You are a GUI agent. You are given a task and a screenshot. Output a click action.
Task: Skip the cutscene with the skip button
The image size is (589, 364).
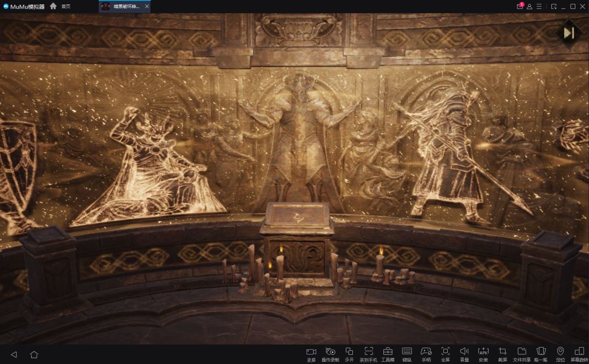pos(569,33)
